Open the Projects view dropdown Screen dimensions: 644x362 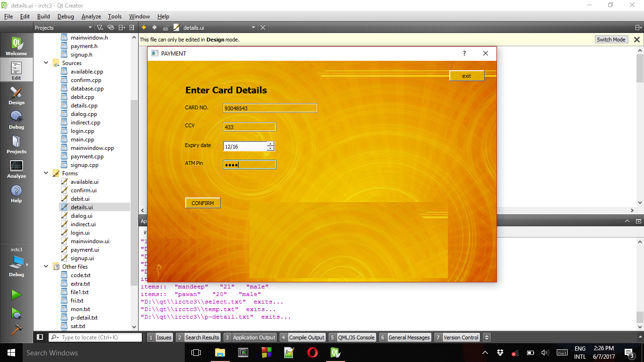[64, 28]
